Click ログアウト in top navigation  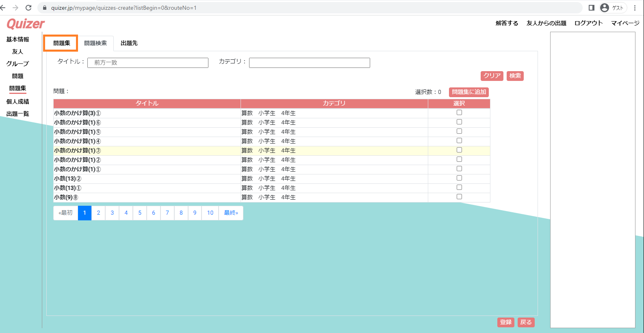pyautogui.click(x=588, y=23)
